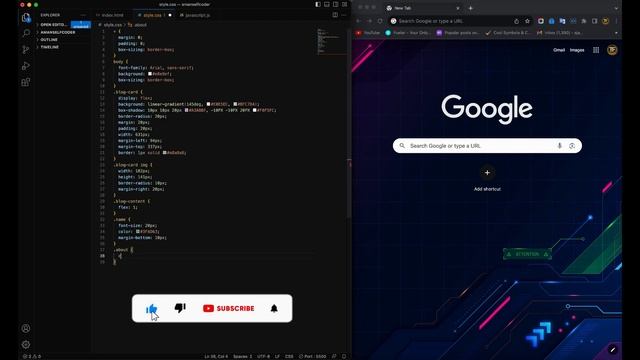Click the Port 5500 Live Server status
640x360 pixels.
point(312,356)
